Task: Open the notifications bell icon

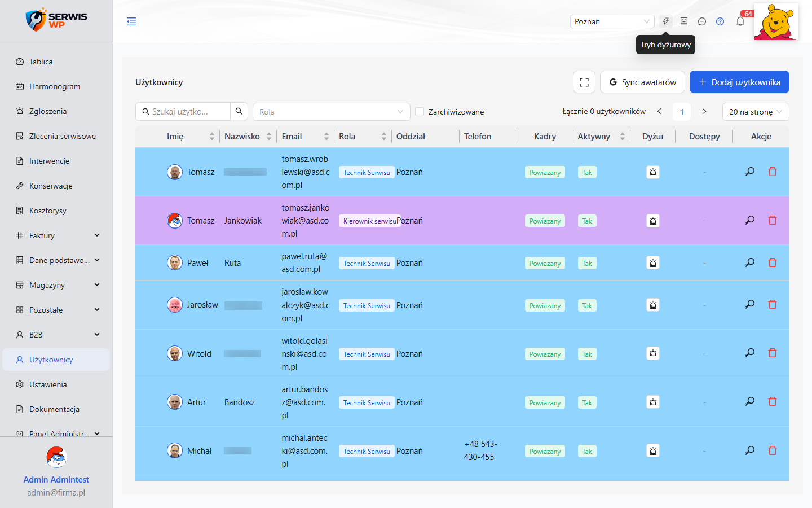Action: pyautogui.click(x=740, y=21)
